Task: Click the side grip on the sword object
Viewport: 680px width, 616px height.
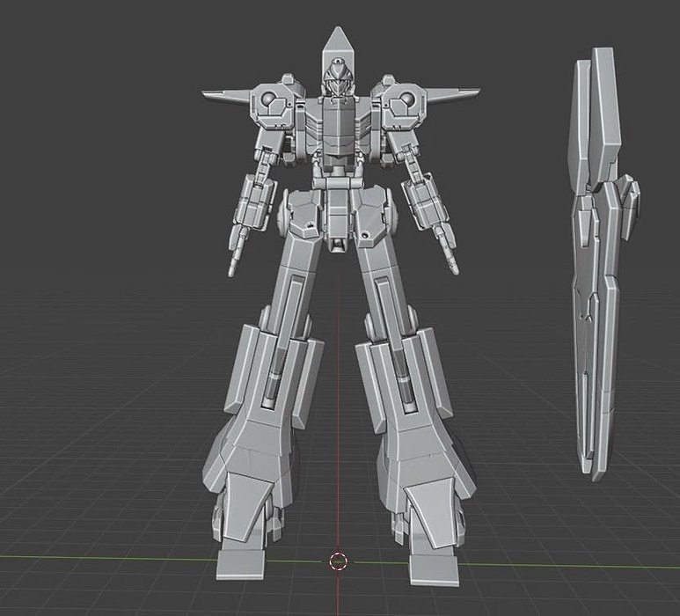Action: [x=627, y=198]
